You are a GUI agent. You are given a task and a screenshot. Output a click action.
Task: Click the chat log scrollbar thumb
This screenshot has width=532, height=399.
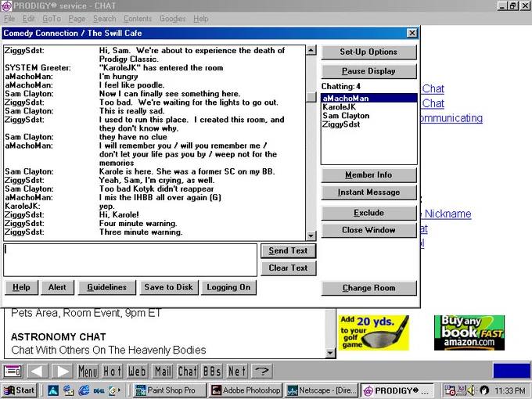[x=311, y=97]
